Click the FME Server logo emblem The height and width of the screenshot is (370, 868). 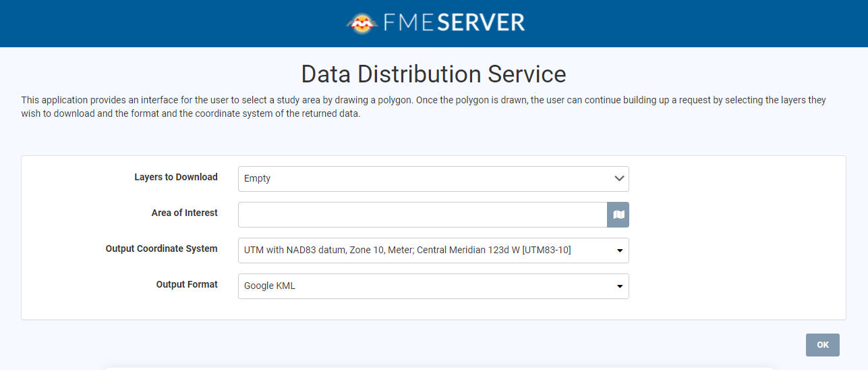(363, 24)
